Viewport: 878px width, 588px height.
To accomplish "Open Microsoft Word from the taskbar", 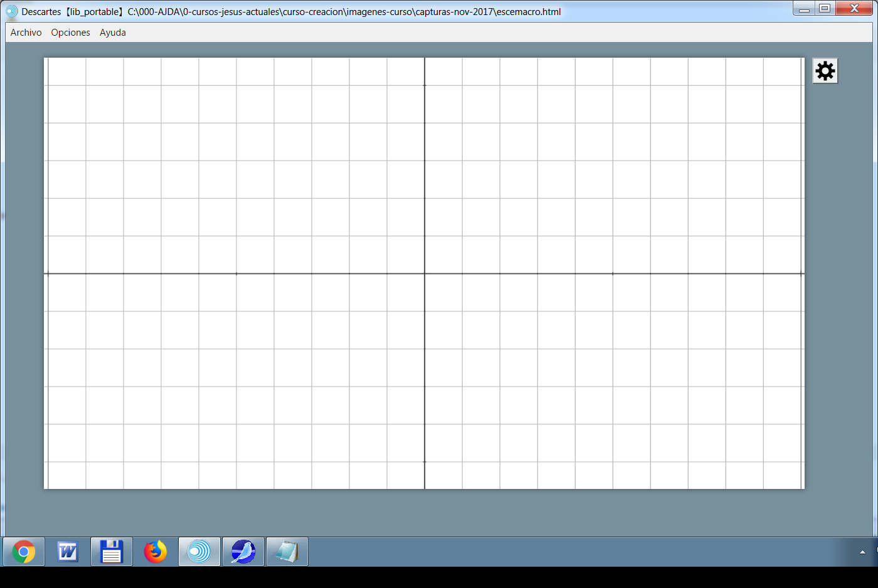I will pos(68,552).
